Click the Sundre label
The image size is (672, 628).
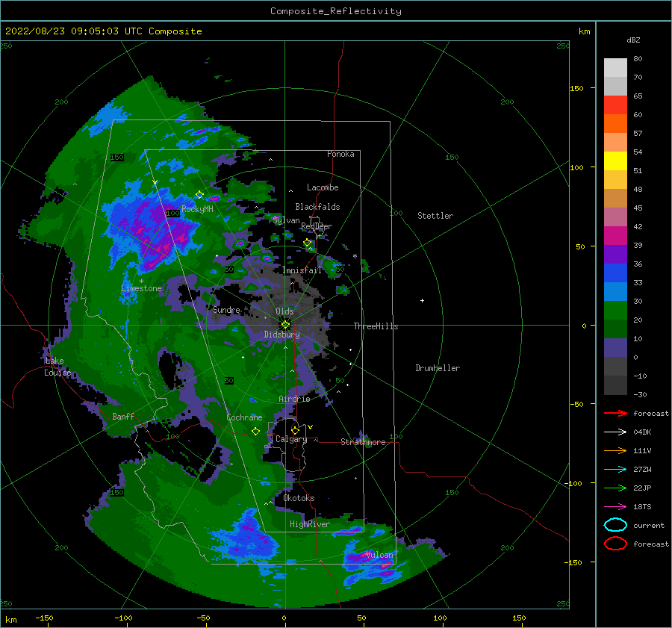click(x=226, y=309)
